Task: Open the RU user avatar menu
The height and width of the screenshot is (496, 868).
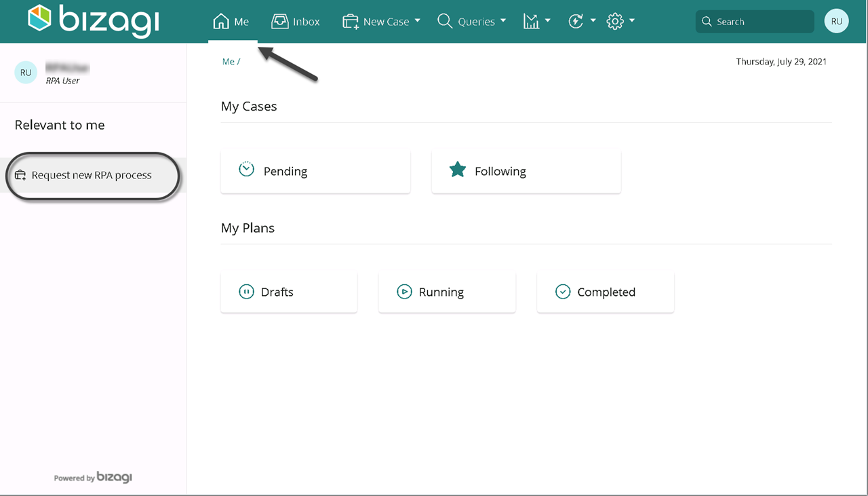Action: (837, 22)
